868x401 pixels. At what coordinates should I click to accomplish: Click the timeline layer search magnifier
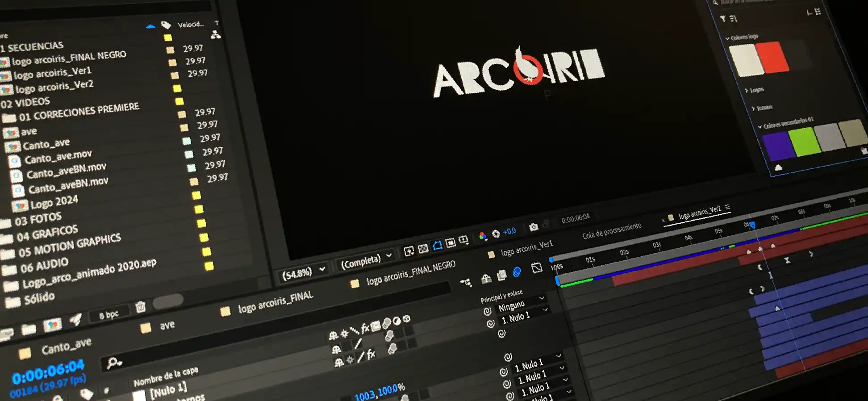pos(114,363)
